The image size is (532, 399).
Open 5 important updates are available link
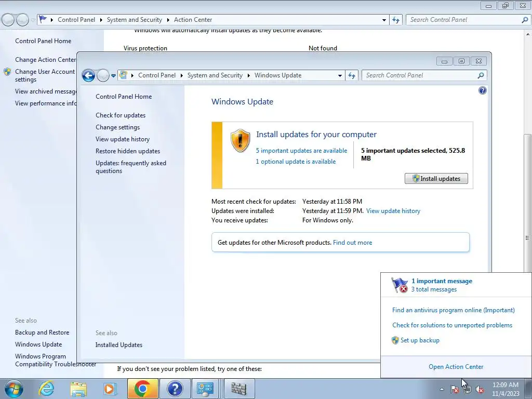point(301,151)
